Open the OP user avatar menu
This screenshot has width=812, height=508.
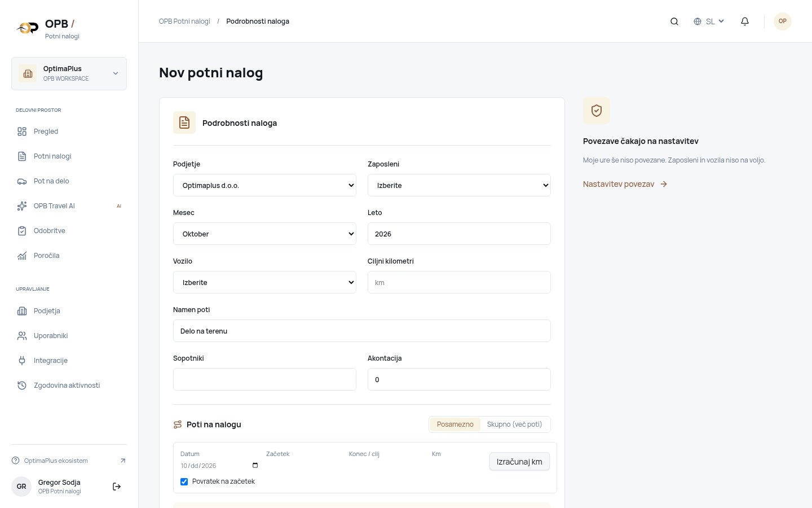pos(782,21)
